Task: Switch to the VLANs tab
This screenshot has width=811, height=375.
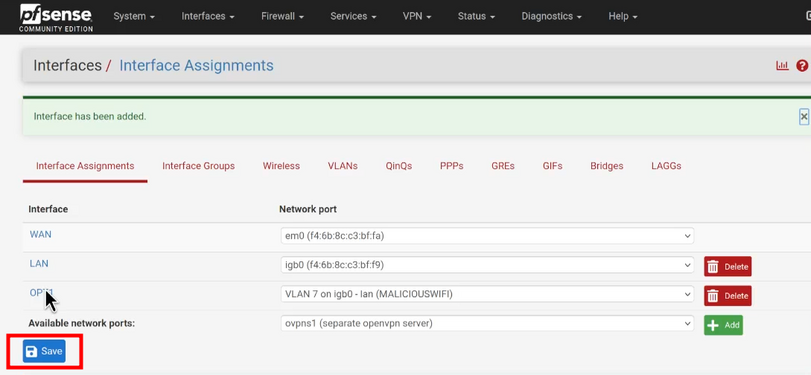Action: [x=342, y=166]
